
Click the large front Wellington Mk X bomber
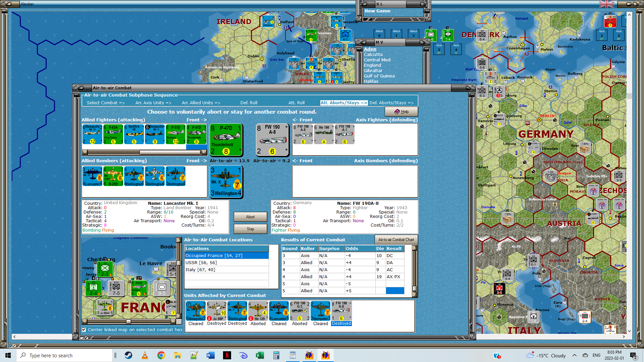tap(226, 182)
